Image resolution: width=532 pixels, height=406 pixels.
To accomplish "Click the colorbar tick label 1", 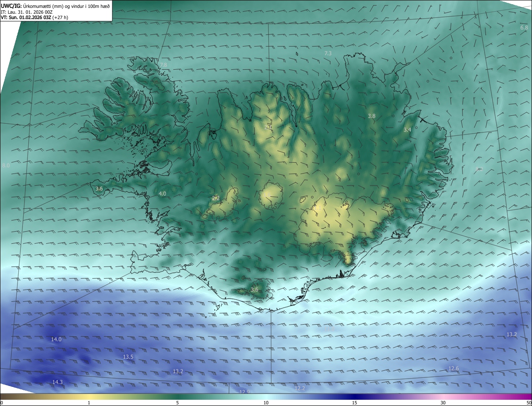I will [x=89, y=403].
